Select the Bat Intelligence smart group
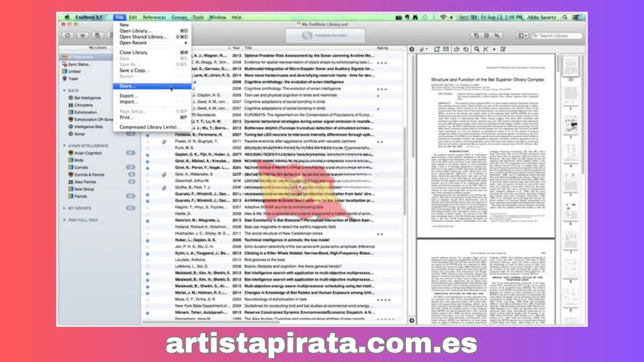 pos(88,98)
